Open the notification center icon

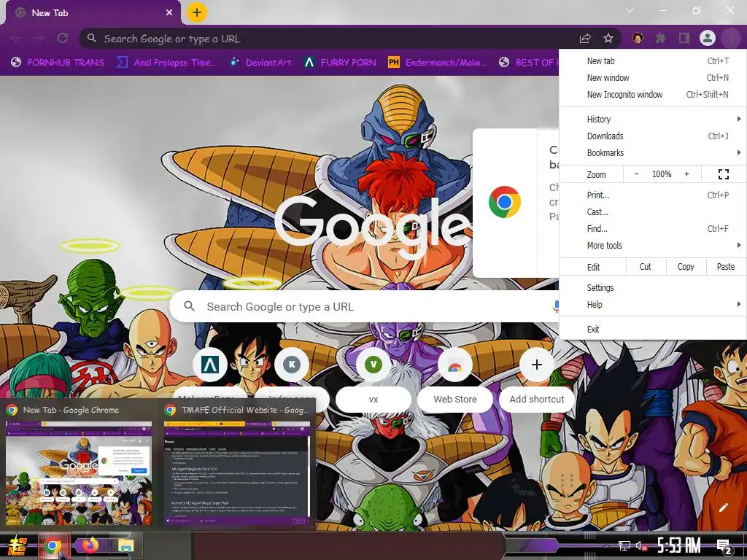723,547
